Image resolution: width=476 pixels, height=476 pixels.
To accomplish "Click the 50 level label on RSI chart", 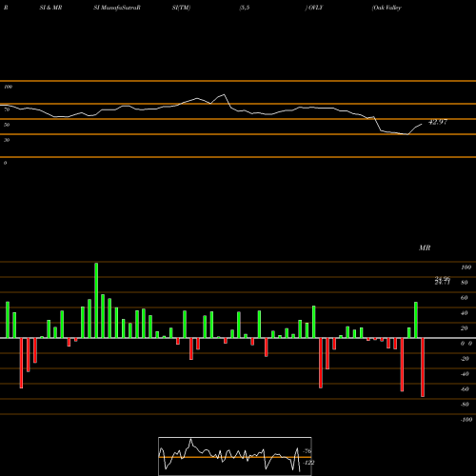I will click(7, 125).
